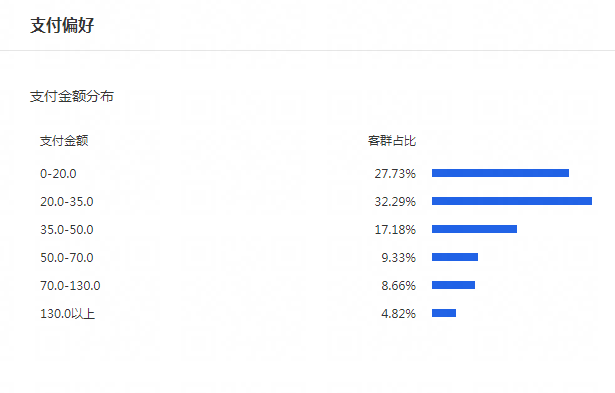Click the 9.33% percentage value
Screen dimensions: 615x393
coord(398,258)
